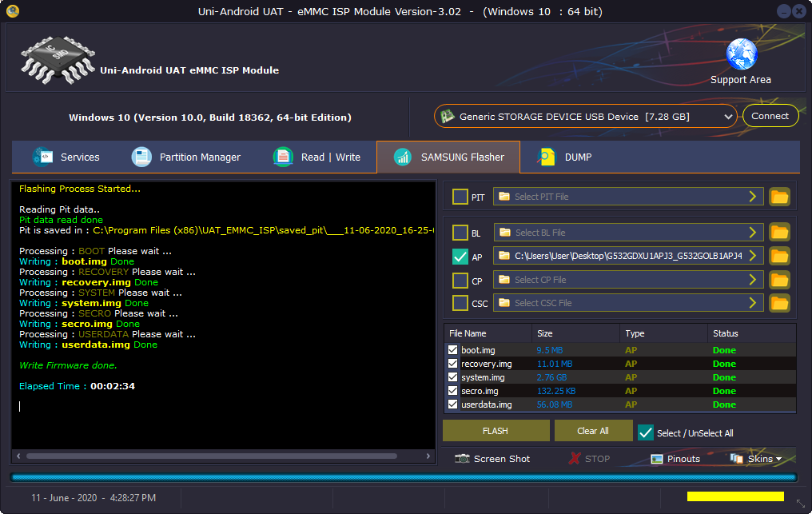812x514 pixels.
Task: Browse for CP file with folder icon
Action: point(779,280)
